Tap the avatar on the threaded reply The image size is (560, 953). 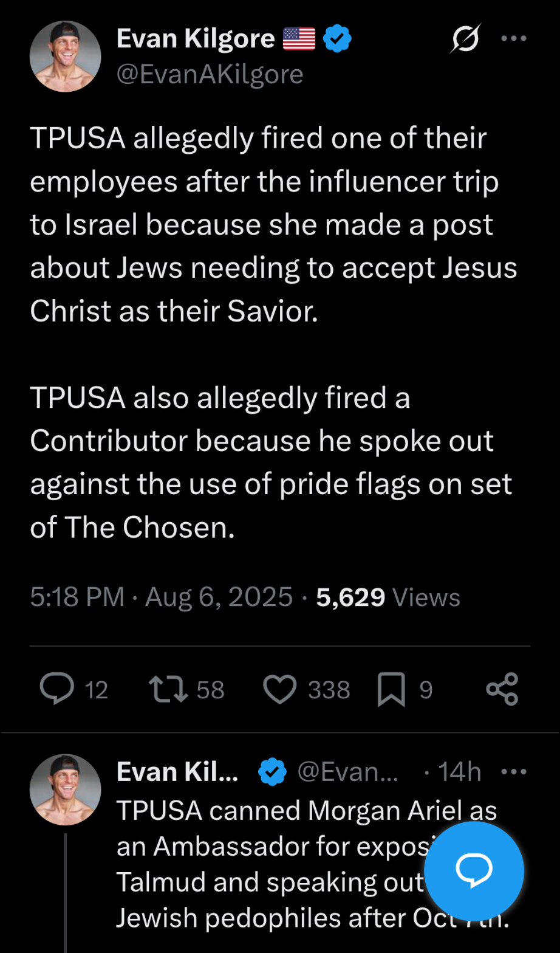point(65,790)
